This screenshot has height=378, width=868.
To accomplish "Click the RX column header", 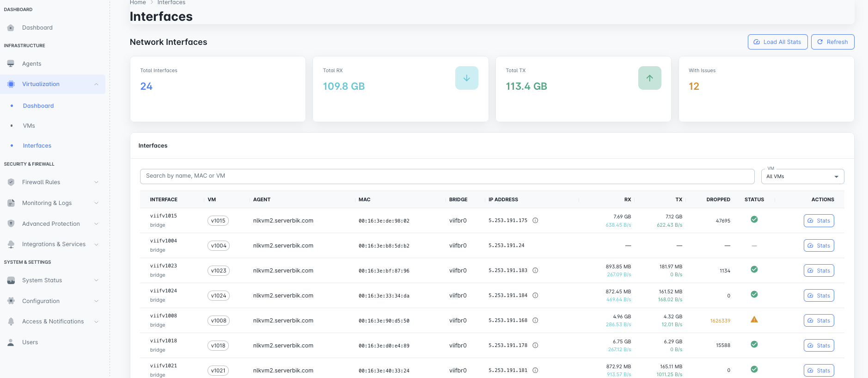I will click(x=628, y=200).
